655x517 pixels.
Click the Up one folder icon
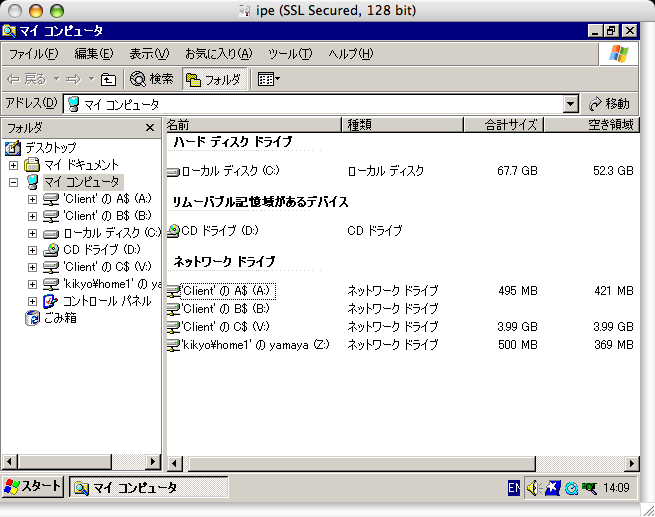[109, 79]
